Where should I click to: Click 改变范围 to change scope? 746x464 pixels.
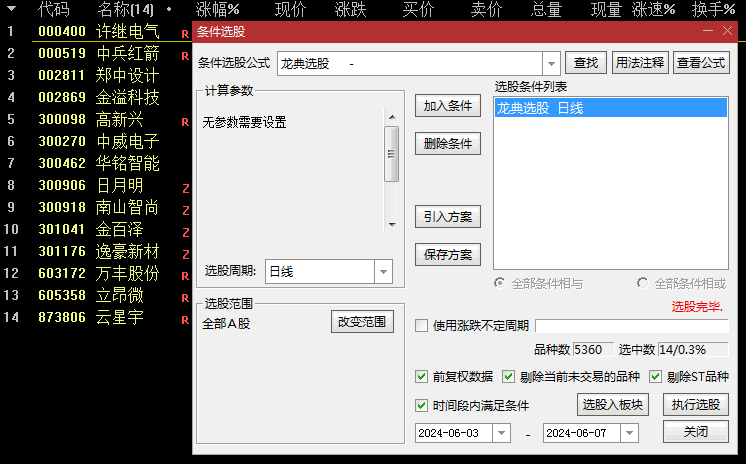(x=362, y=322)
